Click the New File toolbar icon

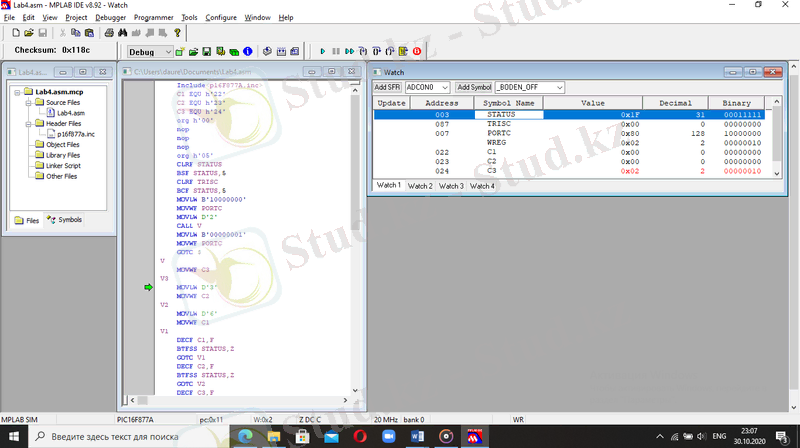point(16,33)
